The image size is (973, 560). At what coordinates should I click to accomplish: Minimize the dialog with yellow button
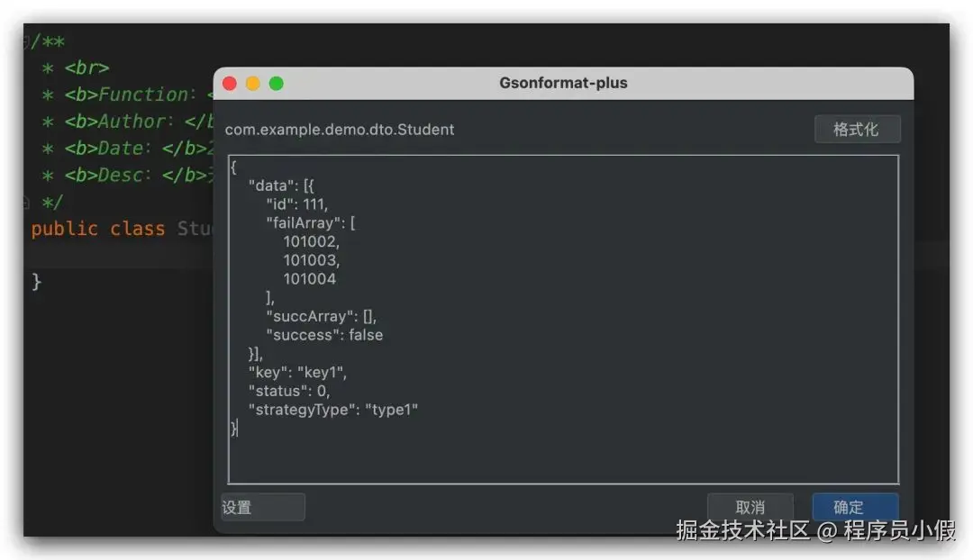tap(252, 83)
